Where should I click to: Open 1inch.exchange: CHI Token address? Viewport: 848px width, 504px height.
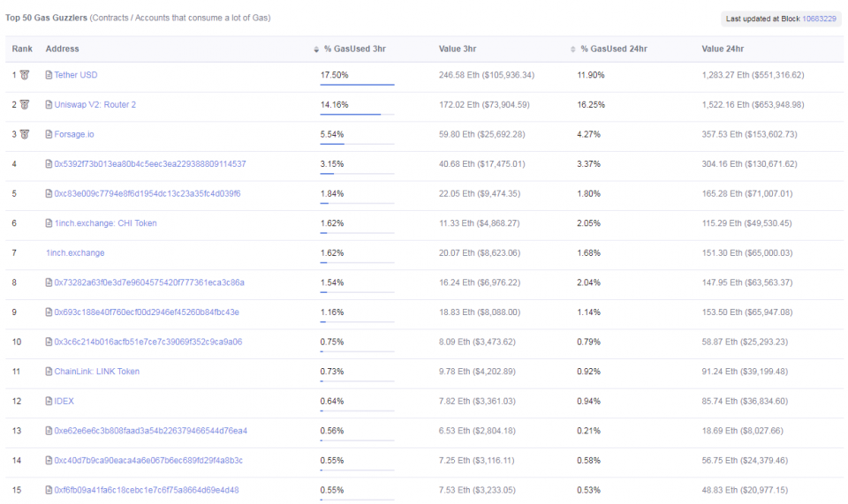coord(105,223)
